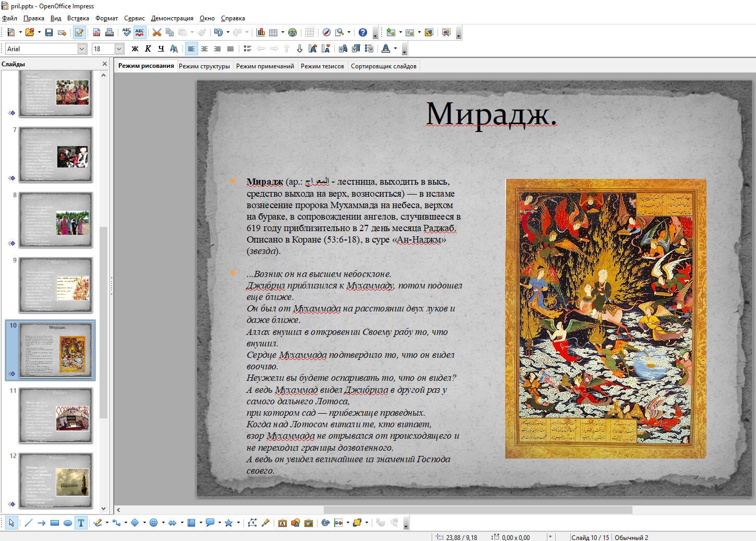The image size is (756, 541).
Task: Export directly as PDF
Action: coord(96,32)
